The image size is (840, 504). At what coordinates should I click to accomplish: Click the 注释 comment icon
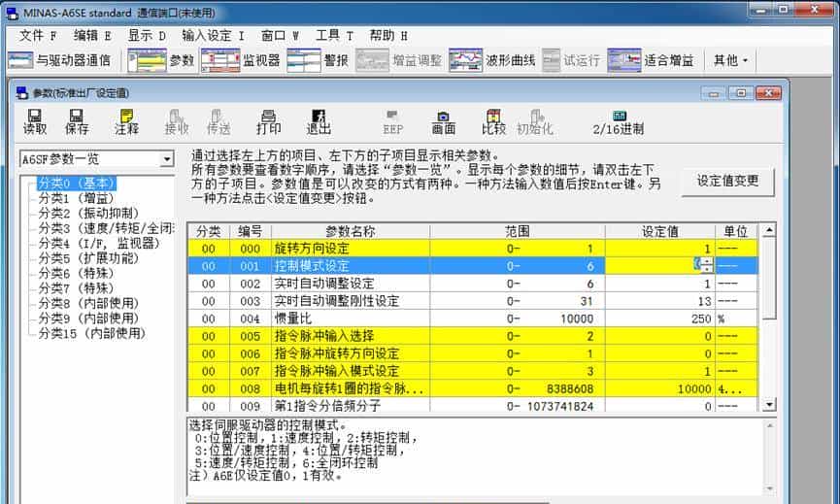[x=127, y=122]
